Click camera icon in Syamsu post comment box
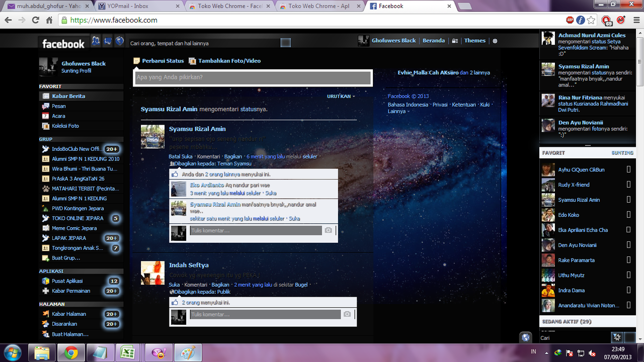The image size is (644, 362). pos(328,230)
